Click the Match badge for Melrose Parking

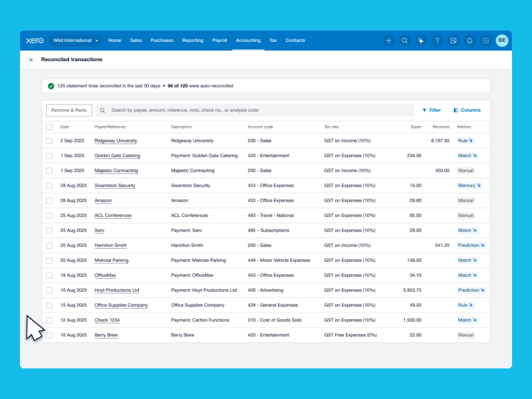pyautogui.click(x=467, y=260)
